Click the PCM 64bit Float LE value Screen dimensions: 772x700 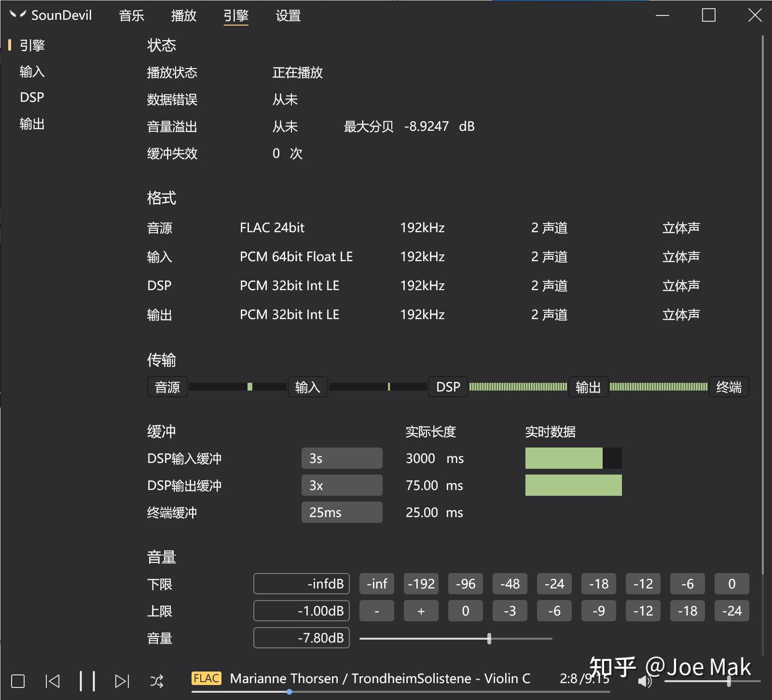click(x=296, y=256)
